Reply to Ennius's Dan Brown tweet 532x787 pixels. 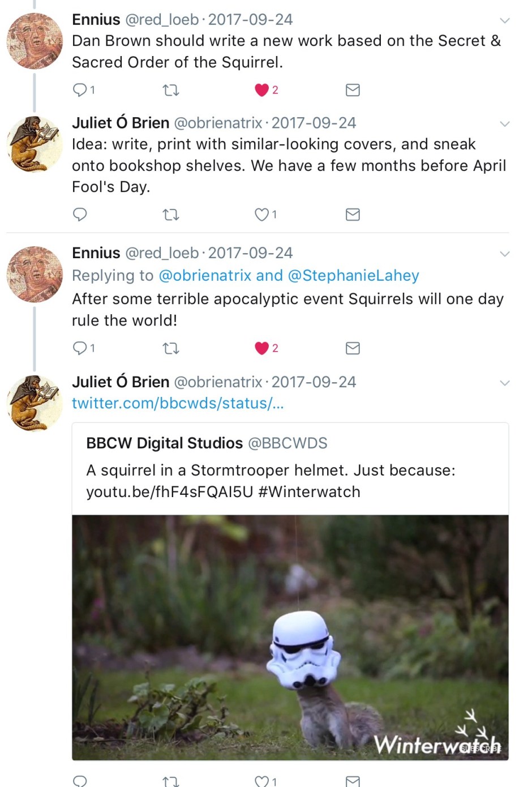80,90
